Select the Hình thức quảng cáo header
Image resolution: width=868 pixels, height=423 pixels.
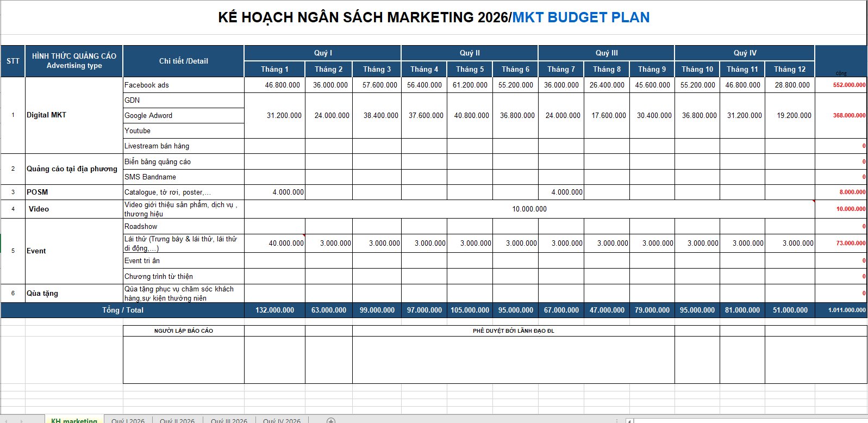(74, 61)
